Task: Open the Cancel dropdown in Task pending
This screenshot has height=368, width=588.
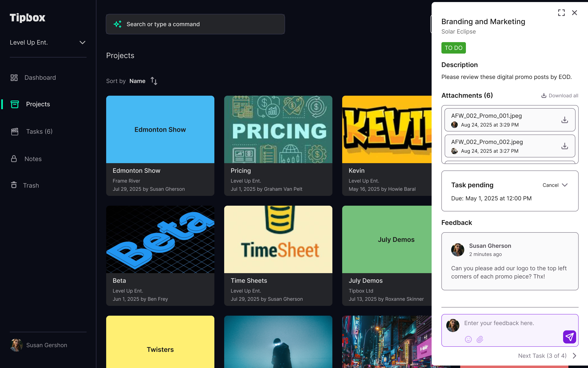Action: pos(555,185)
